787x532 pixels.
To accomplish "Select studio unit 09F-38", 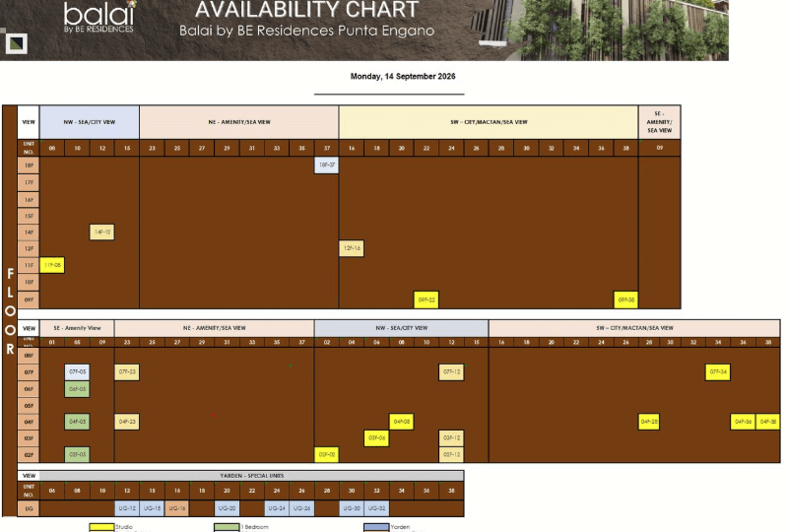I will (625, 299).
